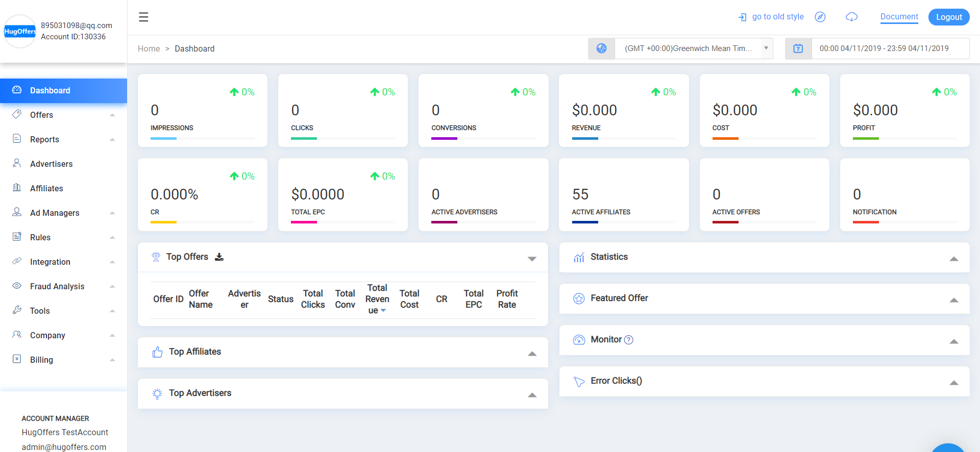Expand the Featured Offer panel chevron
980x452 pixels.
tap(953, 300)
